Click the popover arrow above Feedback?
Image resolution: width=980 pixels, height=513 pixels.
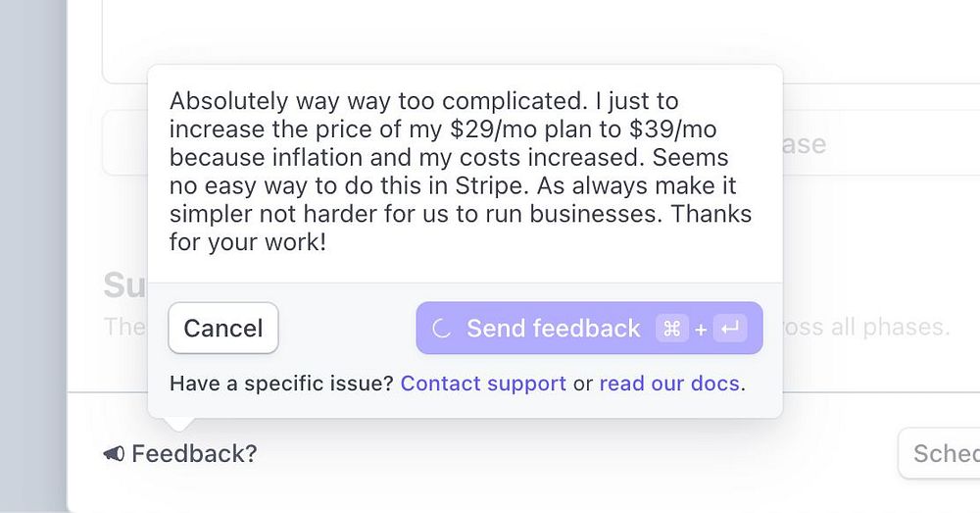point(177,424)
